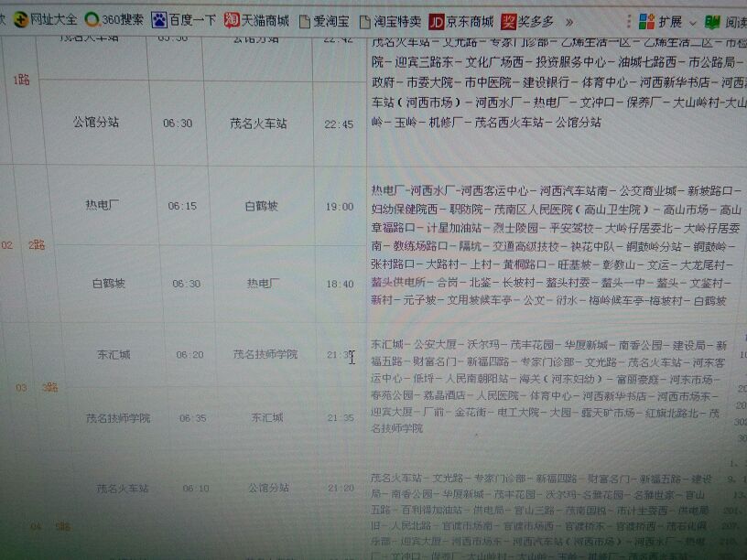Click the 奖多多 bookmark icon
Screen dimensions: 747x560
508,21
